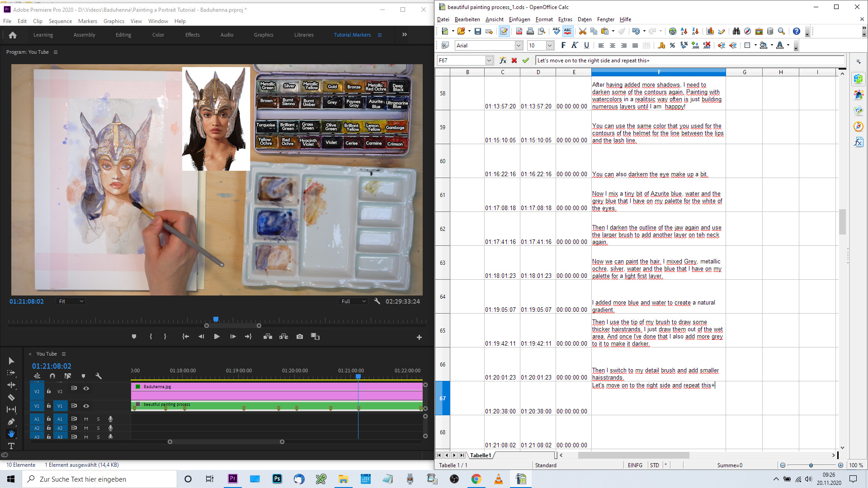Select the Selection tool in Premiere

pyautogui.click(x=11, y=361)
